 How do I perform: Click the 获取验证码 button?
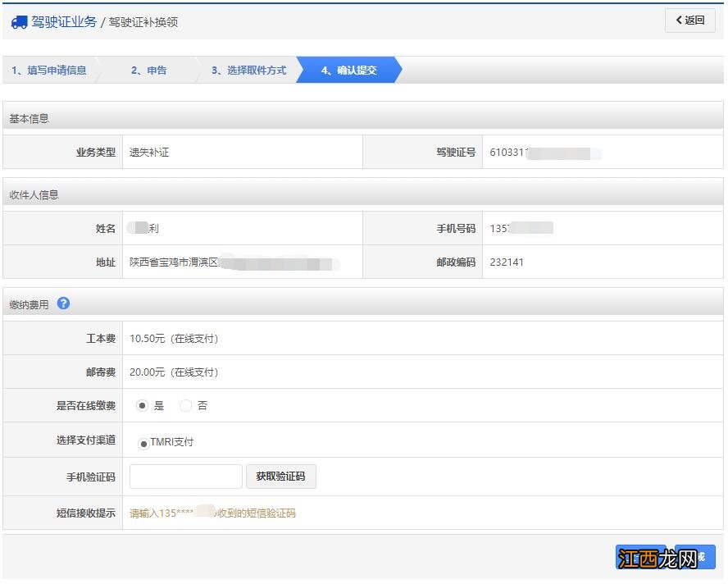click(281, 476)
